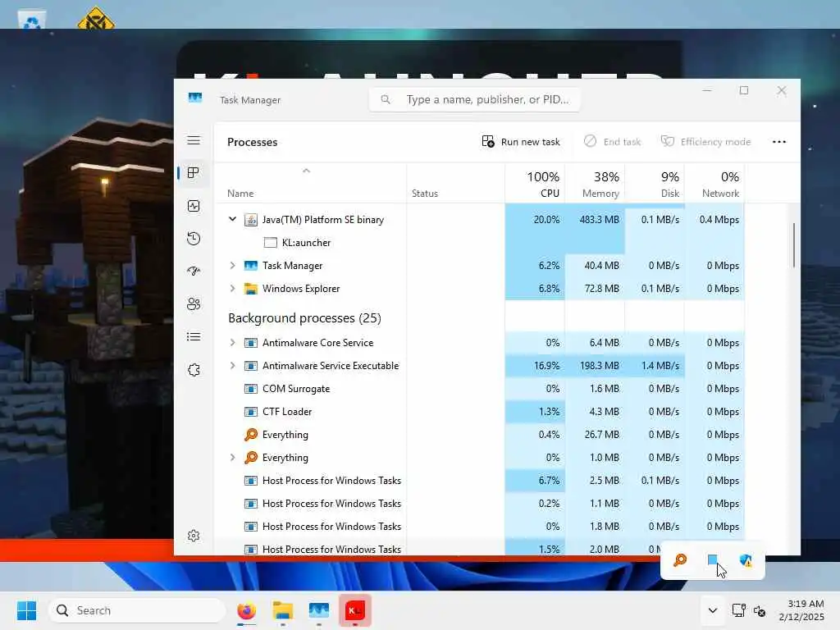
Task: Sort processes by Network column
Action: pyautogui.click(x=714, y=184)
